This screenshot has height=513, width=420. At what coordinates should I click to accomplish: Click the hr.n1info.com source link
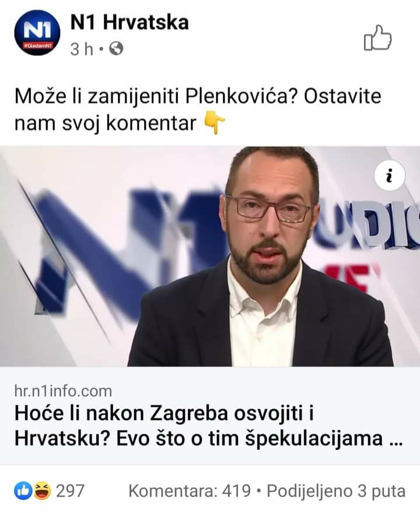(x=63, y=391)
